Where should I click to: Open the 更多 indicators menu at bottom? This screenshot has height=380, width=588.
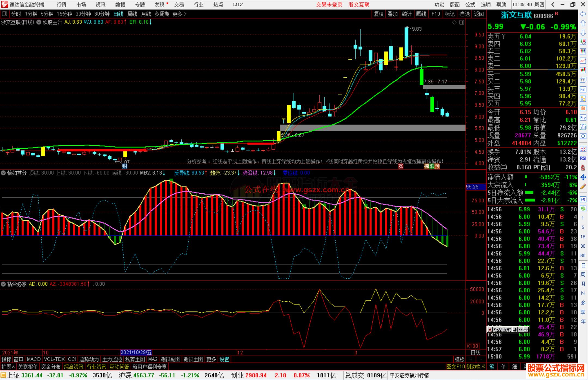[211, 359]
